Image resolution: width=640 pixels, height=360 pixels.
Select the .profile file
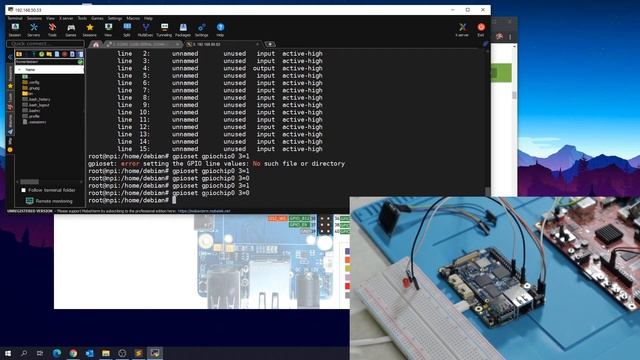[31, 116]
